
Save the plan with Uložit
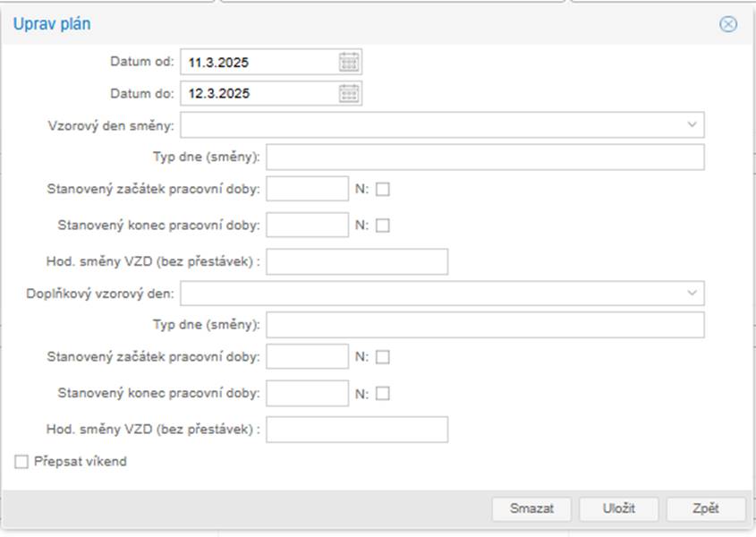pos(618,508)
